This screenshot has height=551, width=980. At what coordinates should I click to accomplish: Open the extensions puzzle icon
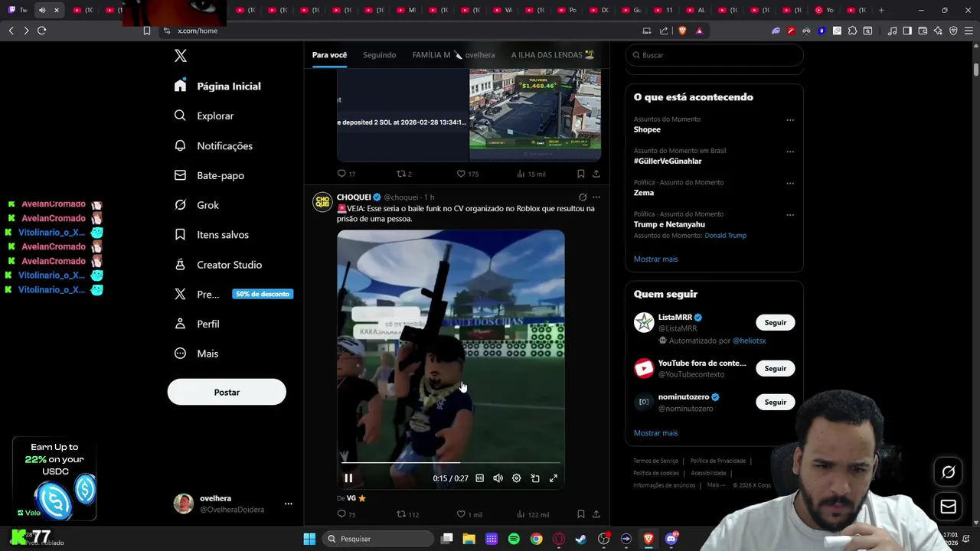(852, 31)
